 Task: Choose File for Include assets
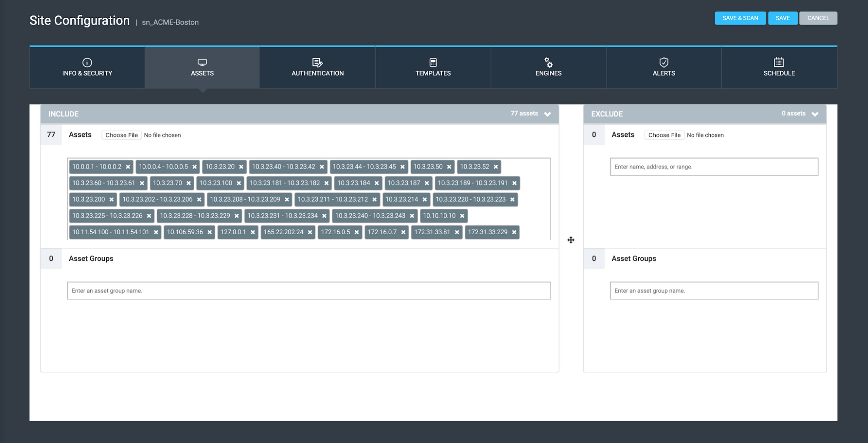tap(122, 135)
